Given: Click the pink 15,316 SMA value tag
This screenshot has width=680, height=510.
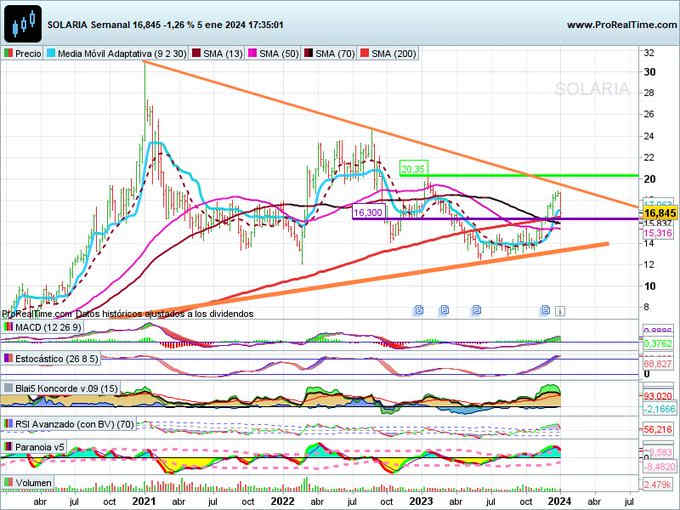Looking at the screenshot, I should click(x=657, y=233).
